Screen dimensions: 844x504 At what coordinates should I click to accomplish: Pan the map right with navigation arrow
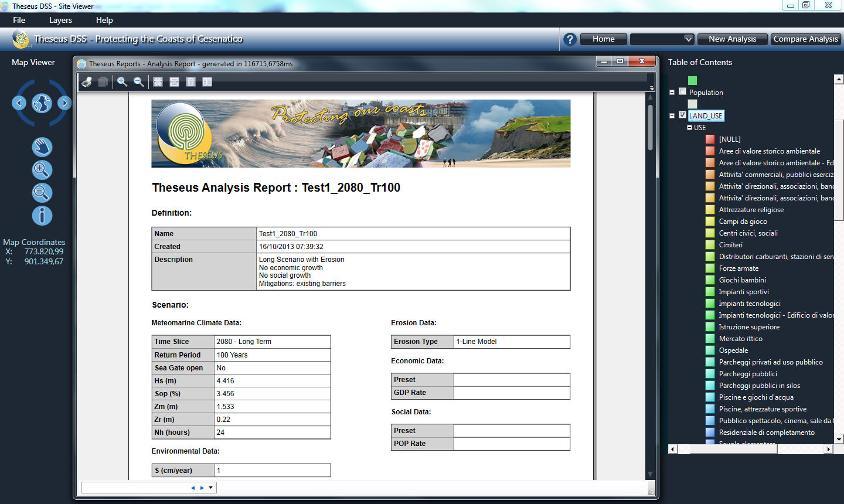(64, 103)
